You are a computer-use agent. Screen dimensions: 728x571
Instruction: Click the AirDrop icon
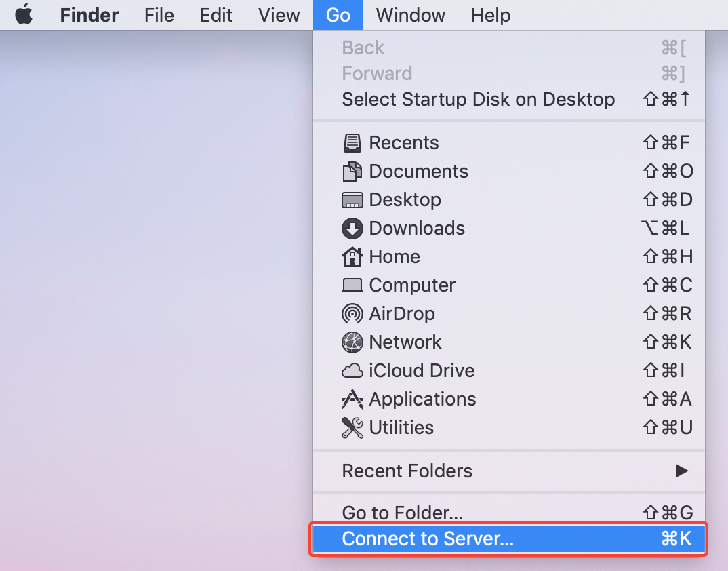[352, 314]
